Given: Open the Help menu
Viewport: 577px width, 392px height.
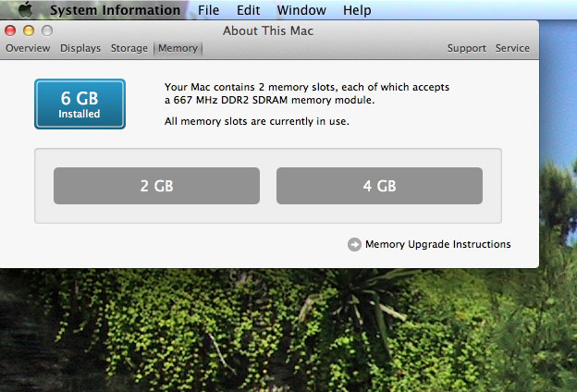Looking at the screenshot, I should (357, 10).
